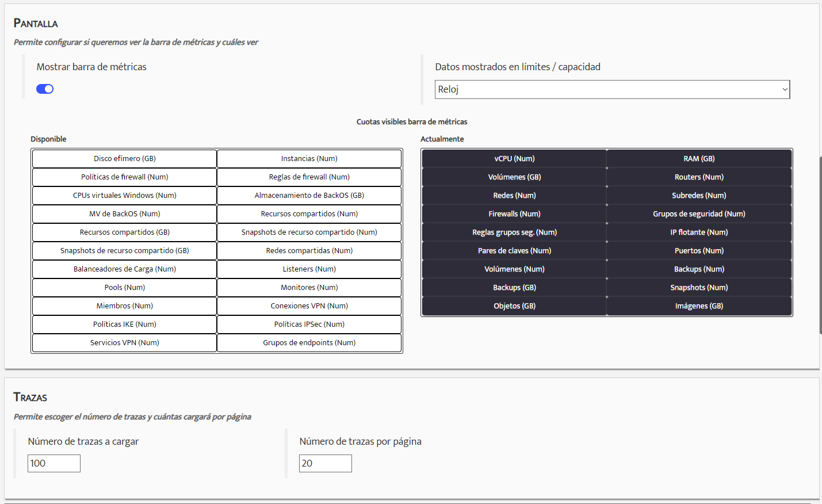The height and width of the screenshot is (504, 822).
Task: Click the Pantalla section heading
Action: click(36, 23)
